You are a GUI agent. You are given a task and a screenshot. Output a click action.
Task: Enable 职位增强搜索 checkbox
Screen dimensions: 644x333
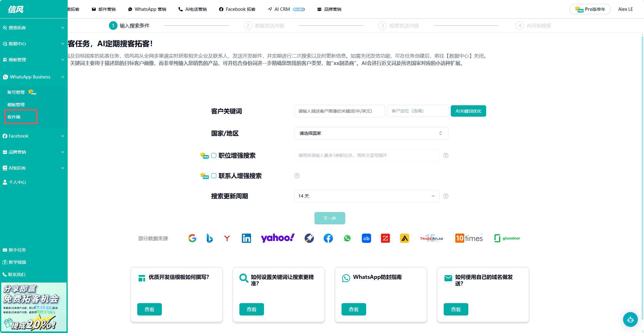214,155
